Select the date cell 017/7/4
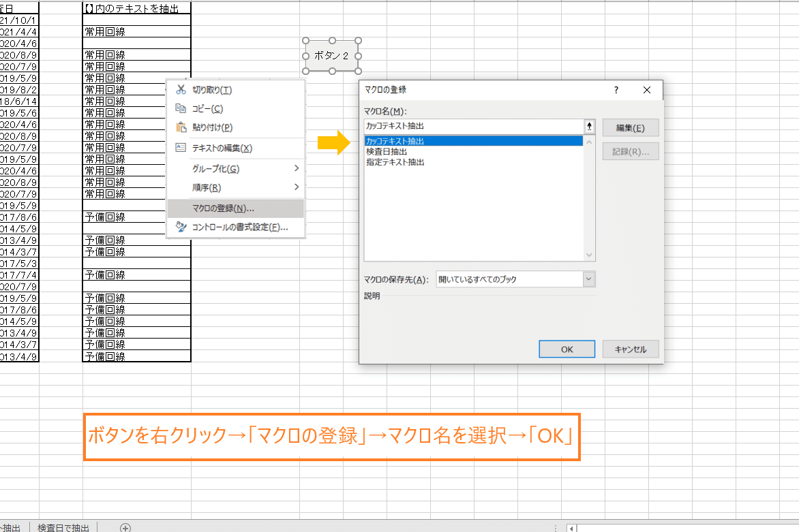This screenshot has height=532, width=799. click(x=19, y=275)
